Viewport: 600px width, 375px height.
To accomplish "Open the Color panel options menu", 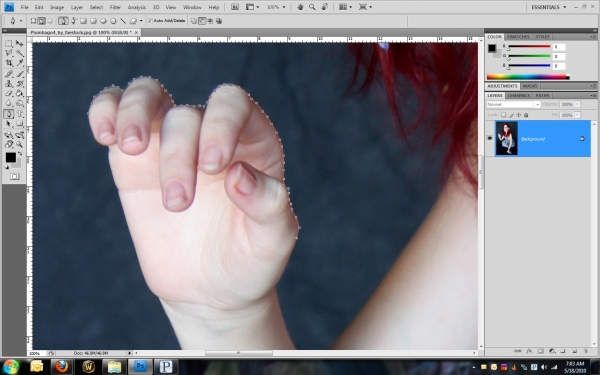I will [x=592, y=37].
